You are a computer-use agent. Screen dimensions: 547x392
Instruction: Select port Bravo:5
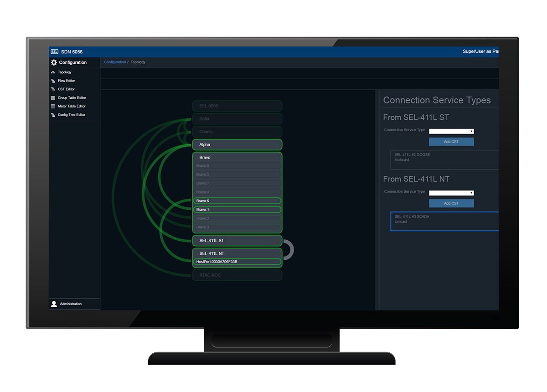[237, 175]
